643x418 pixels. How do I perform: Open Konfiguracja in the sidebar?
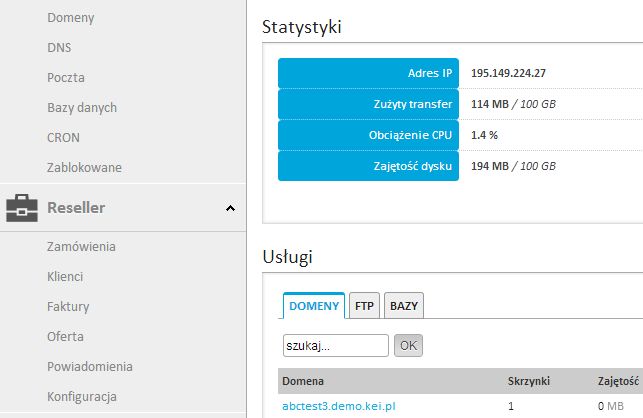coord(82,396)
